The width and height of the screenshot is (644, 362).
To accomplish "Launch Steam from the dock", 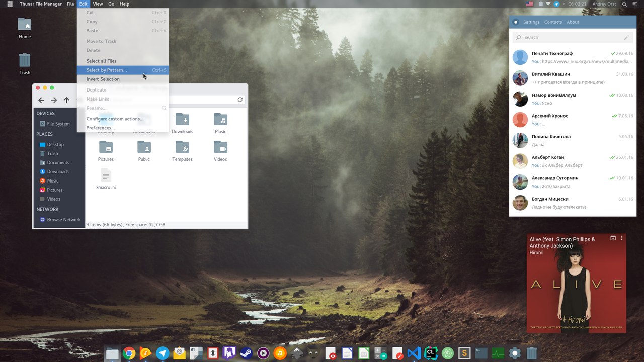I will [x=246, y=353].
